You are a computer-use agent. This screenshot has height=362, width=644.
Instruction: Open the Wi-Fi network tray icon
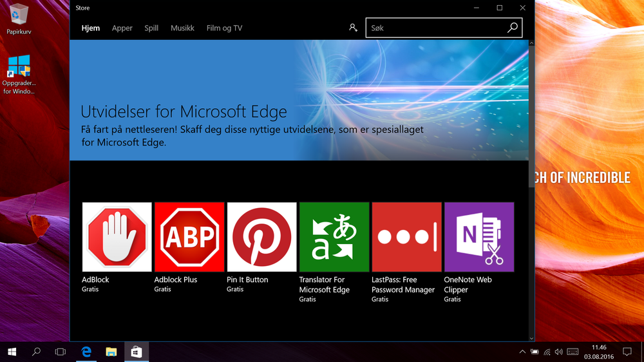click(547, 352)
